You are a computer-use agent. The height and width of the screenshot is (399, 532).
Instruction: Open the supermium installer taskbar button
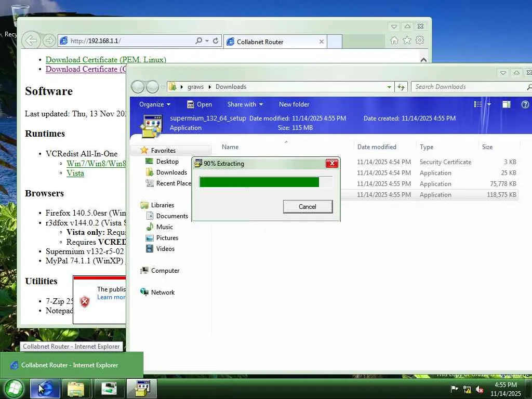pyautogui.click(x=143, y=389)
